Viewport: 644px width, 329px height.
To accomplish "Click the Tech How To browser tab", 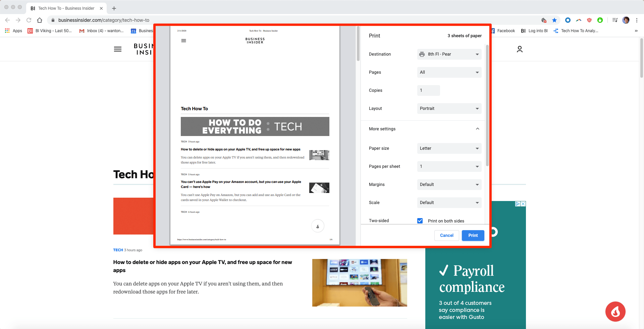I will 65,8.
